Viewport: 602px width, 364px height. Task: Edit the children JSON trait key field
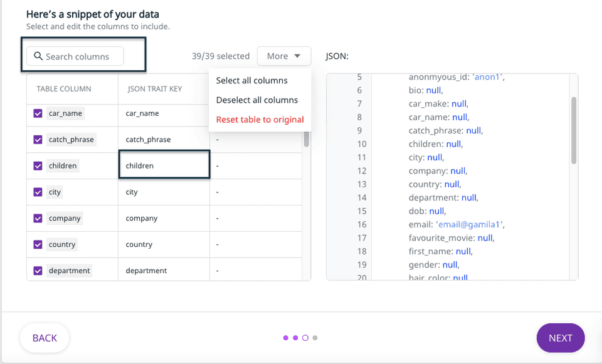[164, 166]
